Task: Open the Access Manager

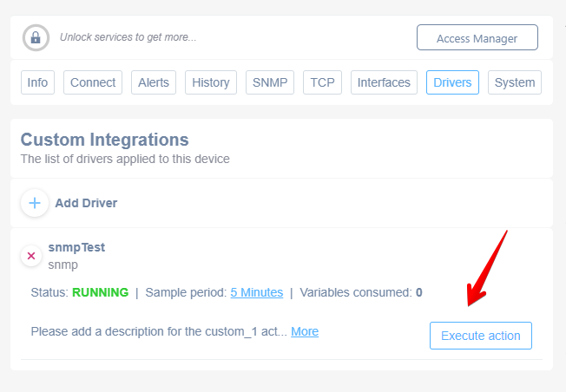Action: click(x=477, y=37)
